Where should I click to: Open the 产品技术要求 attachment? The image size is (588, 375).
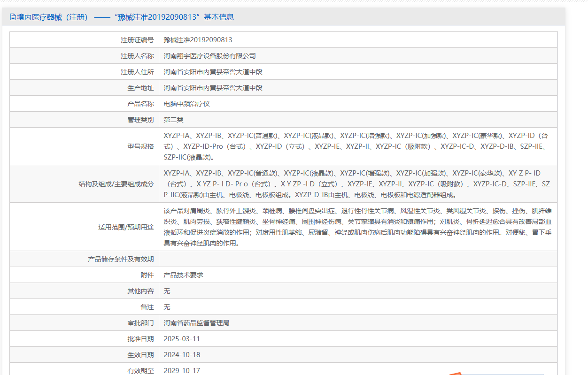(183, 275)
